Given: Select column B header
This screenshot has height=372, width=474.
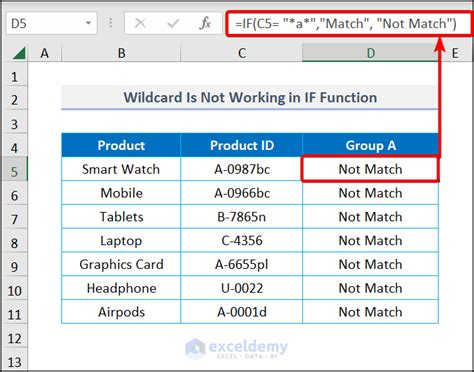Looking at the screenshot, I should click(x=121, y=53).
